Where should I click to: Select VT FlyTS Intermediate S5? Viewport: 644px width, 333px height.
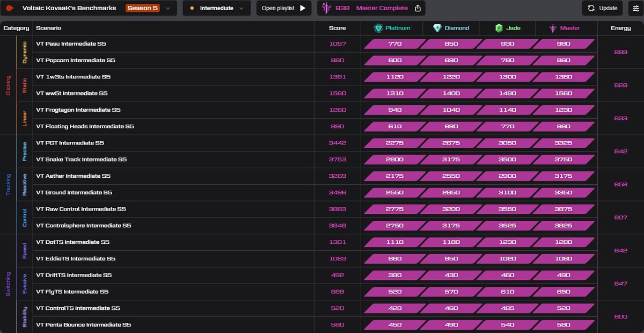tap(72, 292)
